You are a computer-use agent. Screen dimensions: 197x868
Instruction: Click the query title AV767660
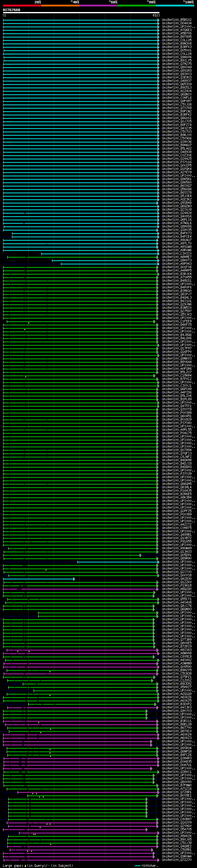click(11, 10)
